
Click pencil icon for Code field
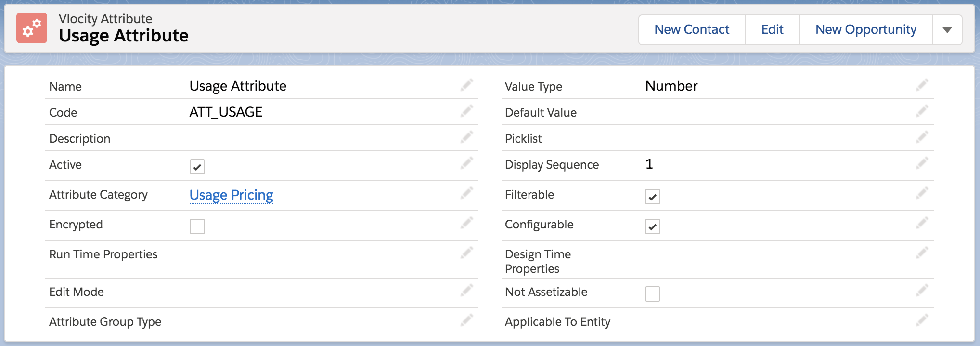466,111
